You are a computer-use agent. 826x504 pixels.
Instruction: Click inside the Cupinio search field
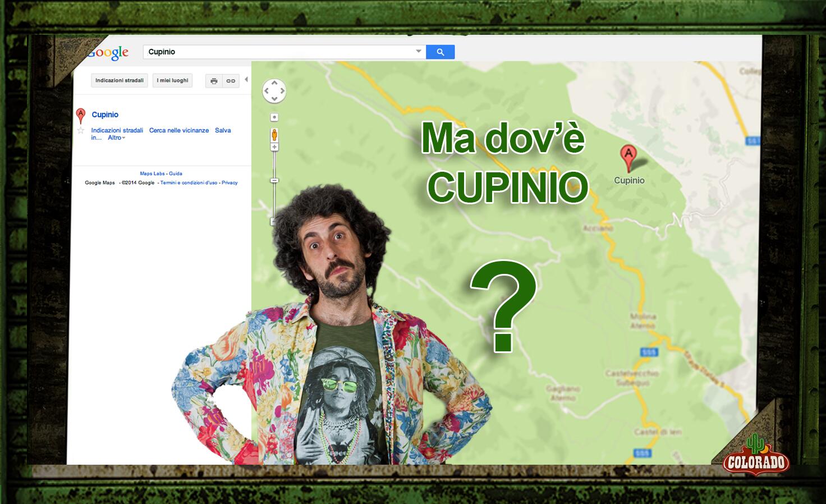[253, 51]
